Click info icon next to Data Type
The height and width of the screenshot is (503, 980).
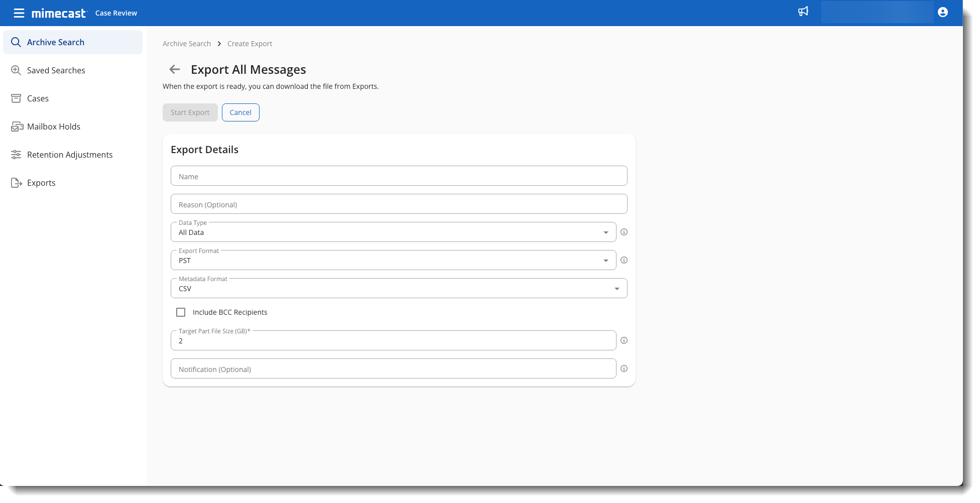624,232
